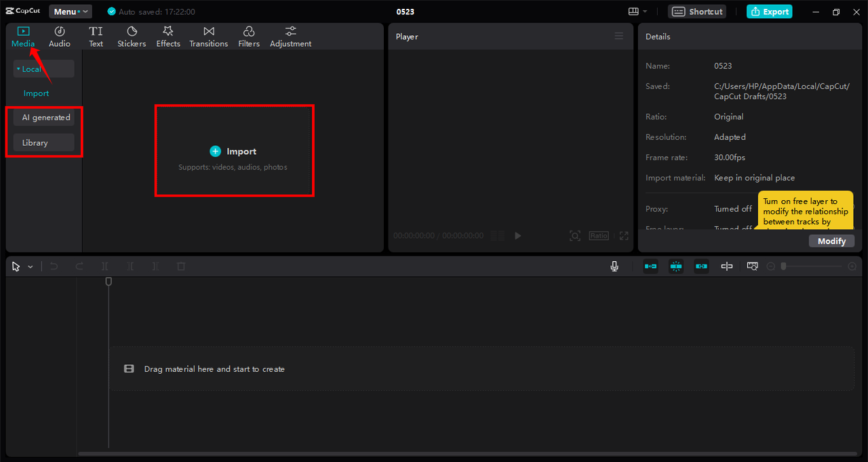Switch to the Text tab
Viewport: 868px width, 462px height.
pyautogui.click(x=96, y=37)
